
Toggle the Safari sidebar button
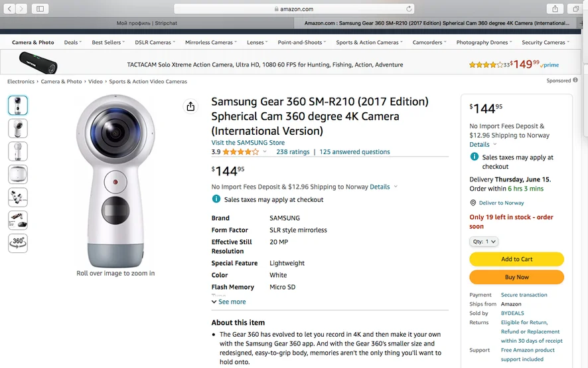click(40, 9)
